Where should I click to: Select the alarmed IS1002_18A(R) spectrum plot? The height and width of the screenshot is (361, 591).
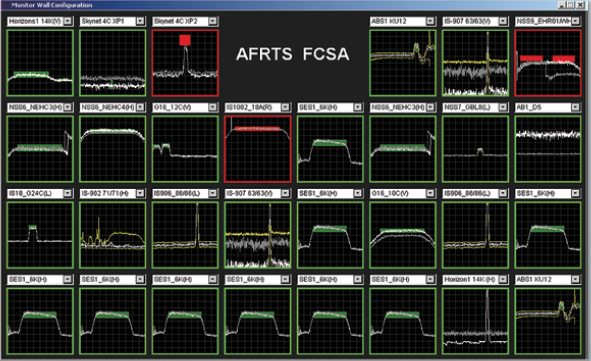point(257,149)
